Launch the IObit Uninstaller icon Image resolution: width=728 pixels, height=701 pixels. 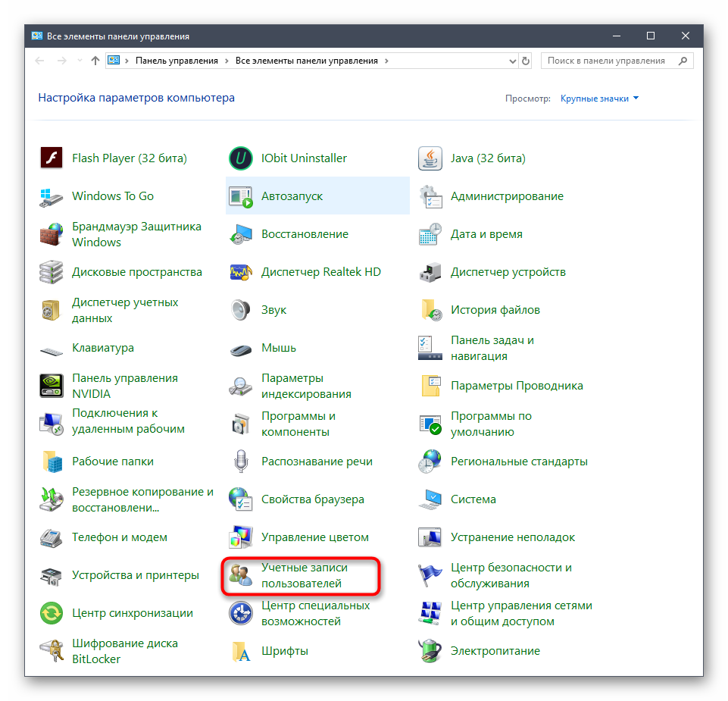point(241,158)
